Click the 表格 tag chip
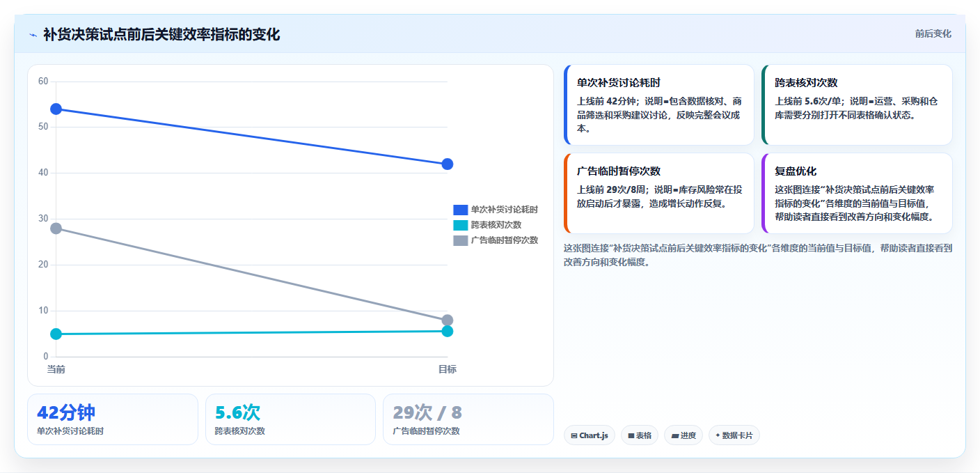980x473 pixels. coord(639,435)
